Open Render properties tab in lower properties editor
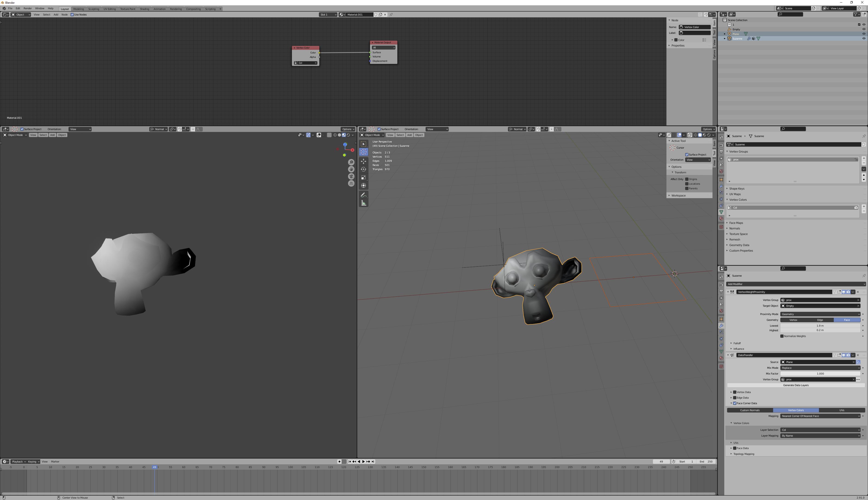This screenshot has width=868, height=500. coord(721,285)
